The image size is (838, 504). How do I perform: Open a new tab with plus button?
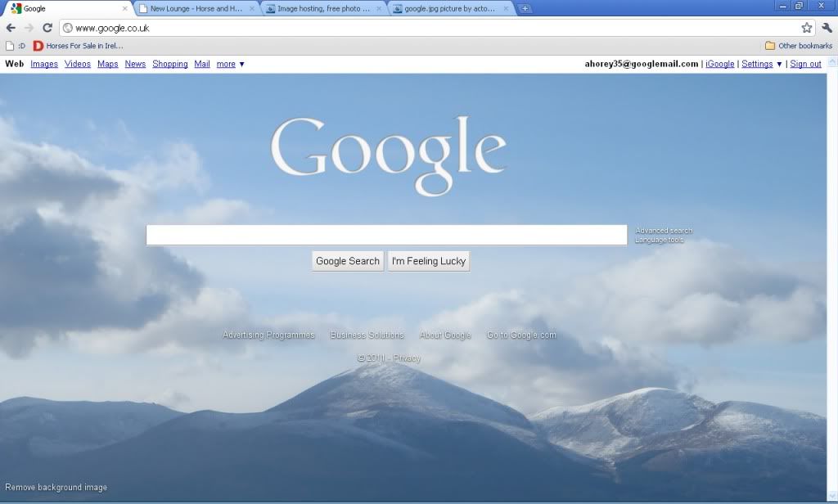[525, 9]
